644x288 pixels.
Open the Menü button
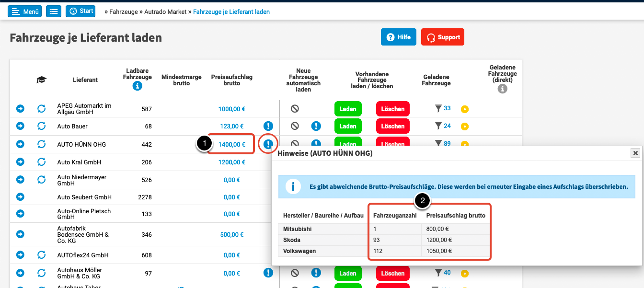click(24, 12)
